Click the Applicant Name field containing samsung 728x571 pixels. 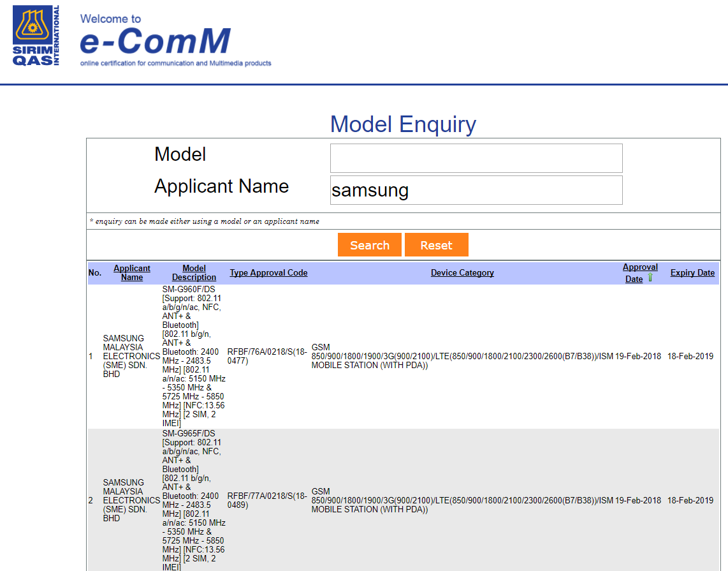476,190
